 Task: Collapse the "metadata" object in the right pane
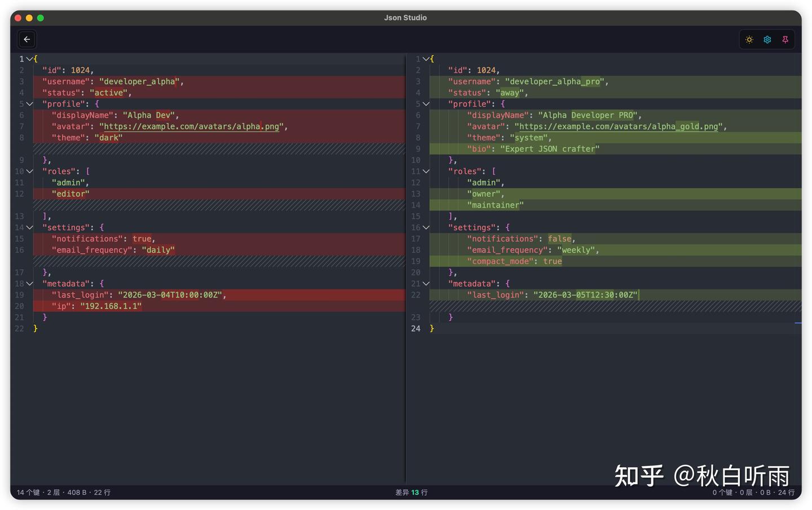pos(426,284)
